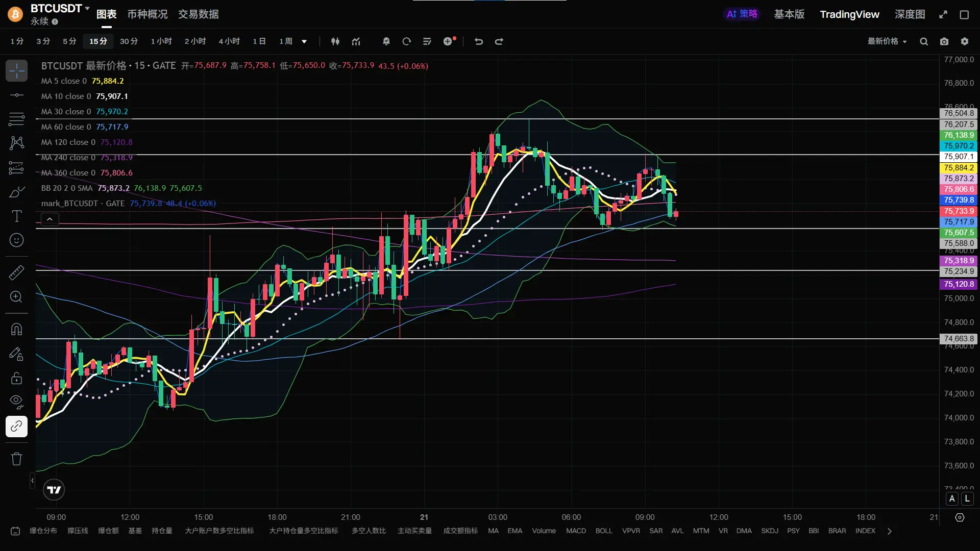Toggle lock all drawings icon
This screenshot has width=980, height=551.
click(x=16, y=378)
